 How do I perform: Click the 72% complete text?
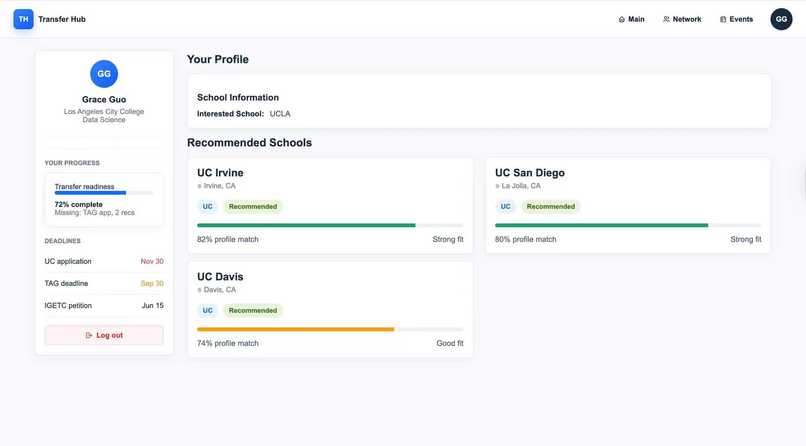click(x=78, y=204)
